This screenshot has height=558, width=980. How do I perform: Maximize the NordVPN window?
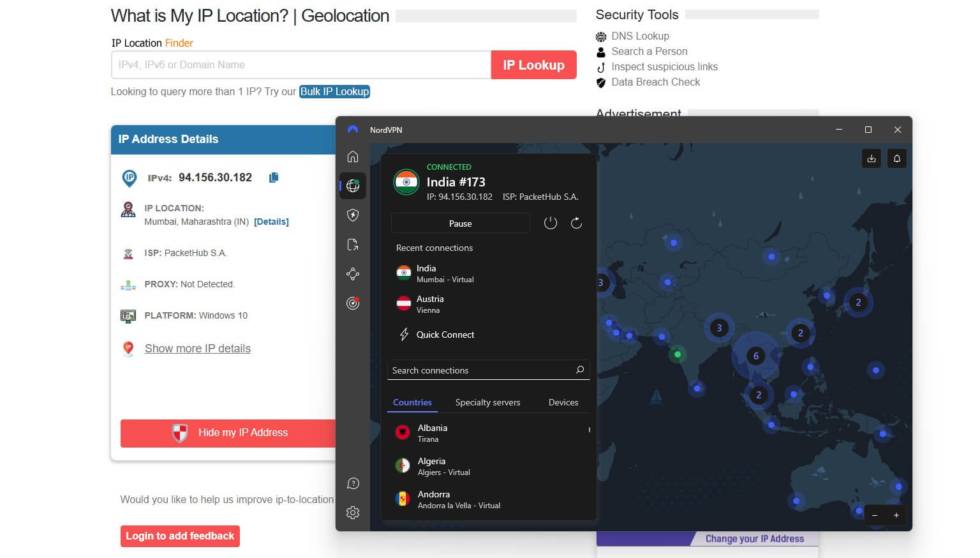point(868,130)
